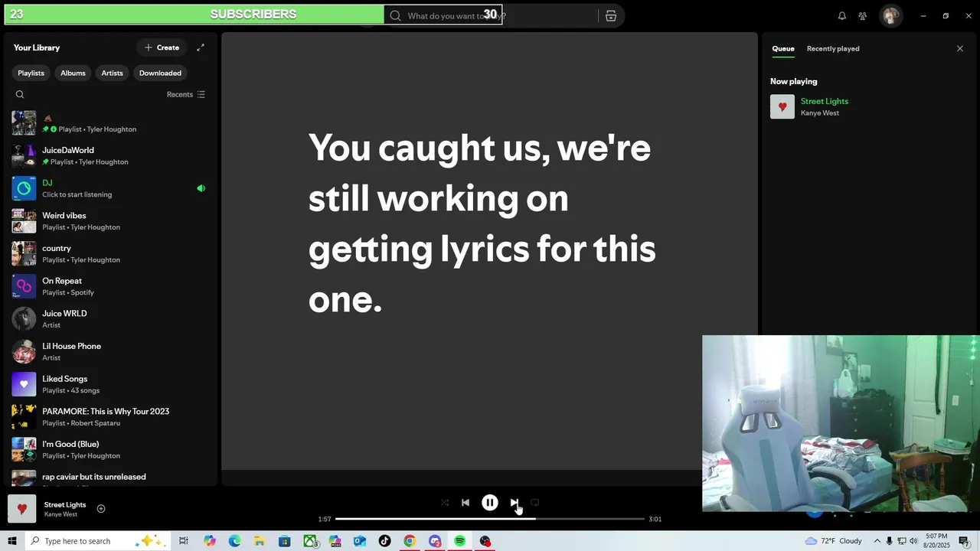Screen dimensions: 980x551
Task: Open the 72°F Cloudy weather widget
Action: click(x=834, y=541)
